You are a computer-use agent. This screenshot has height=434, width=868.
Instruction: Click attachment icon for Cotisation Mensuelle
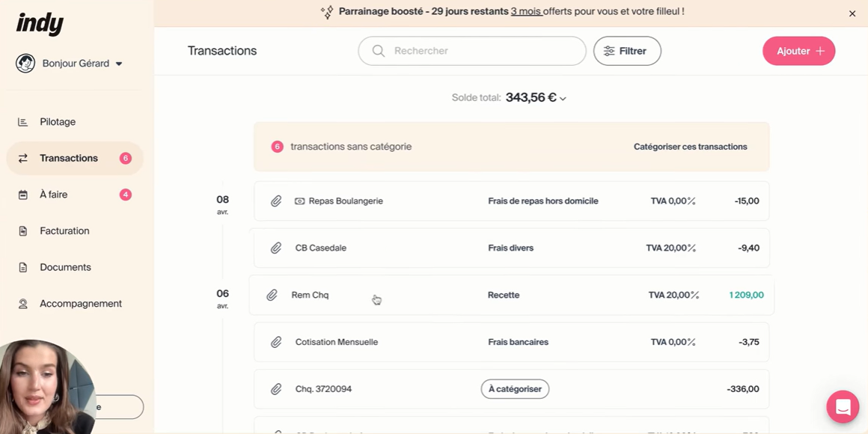pos(276,343)
